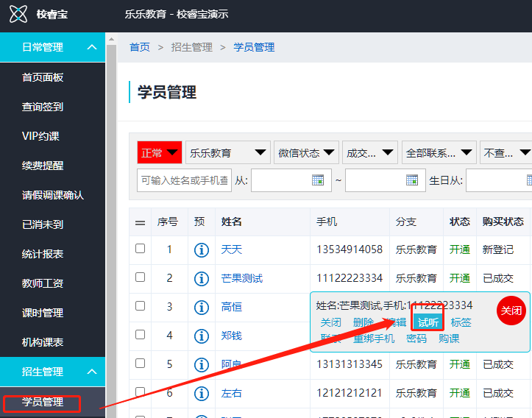Click the 生日从 birthday date field
Viewport: 532px width, 418px height.
499,180
